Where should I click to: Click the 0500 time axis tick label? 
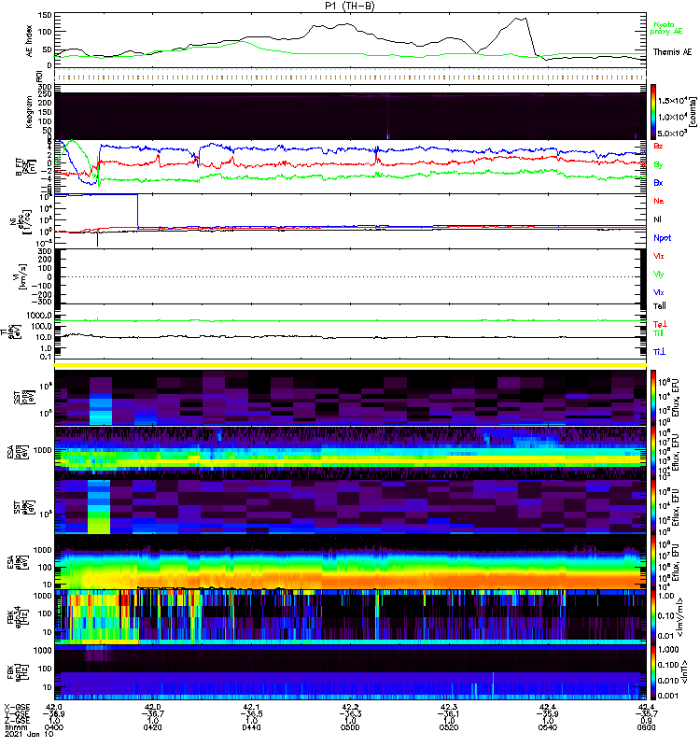pos(350,727)
